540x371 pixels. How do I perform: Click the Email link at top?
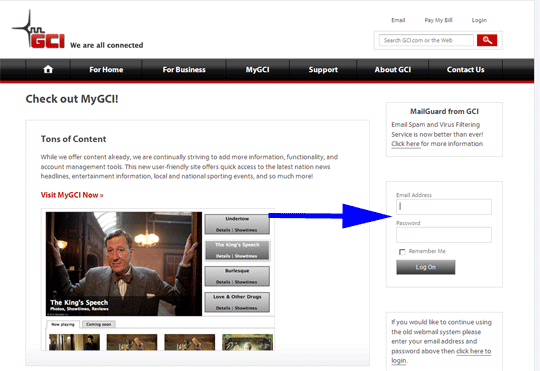click(398, 20)
